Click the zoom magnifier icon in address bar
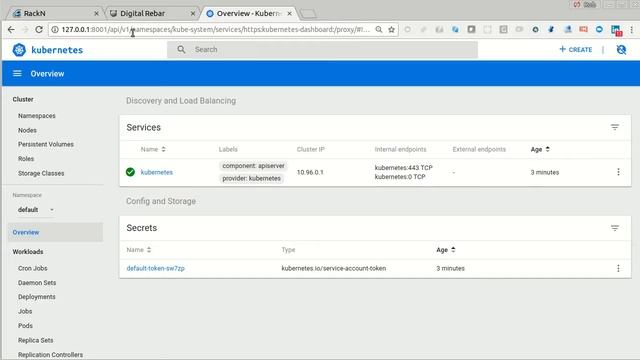Screen dimensions: 640x360 379,29
